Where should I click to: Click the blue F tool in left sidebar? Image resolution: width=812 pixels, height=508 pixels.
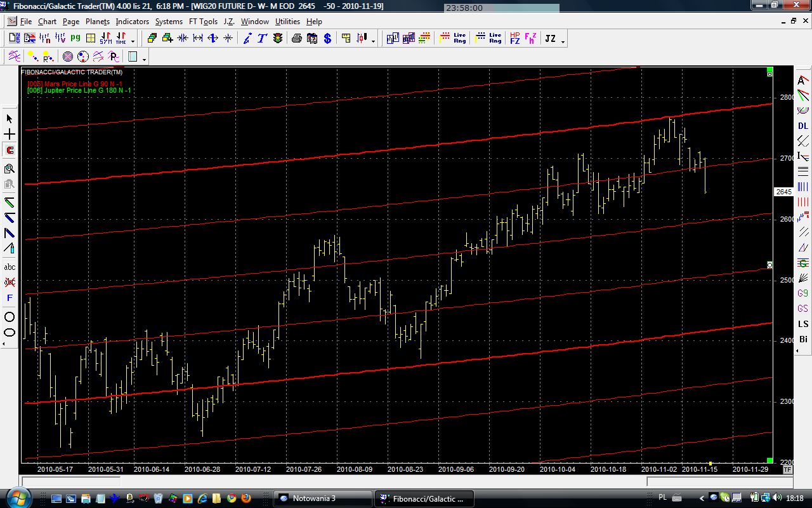(10, 298)
